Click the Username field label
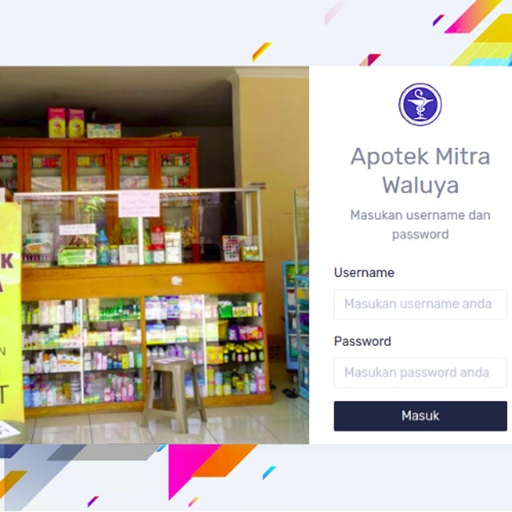The height and width of the screenshot is (512, 512). point(364,273)
